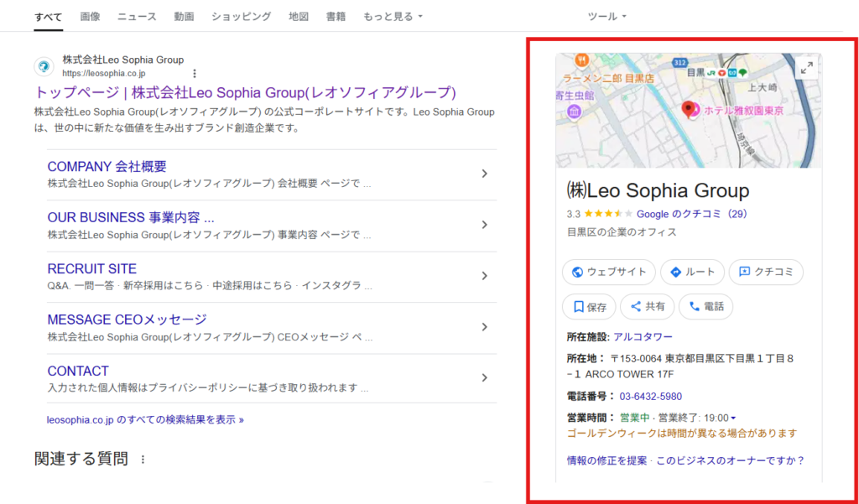This screenshot has width=859, height=504.
Task: Switch to the 画像 tab
Action: pos(90,17)
